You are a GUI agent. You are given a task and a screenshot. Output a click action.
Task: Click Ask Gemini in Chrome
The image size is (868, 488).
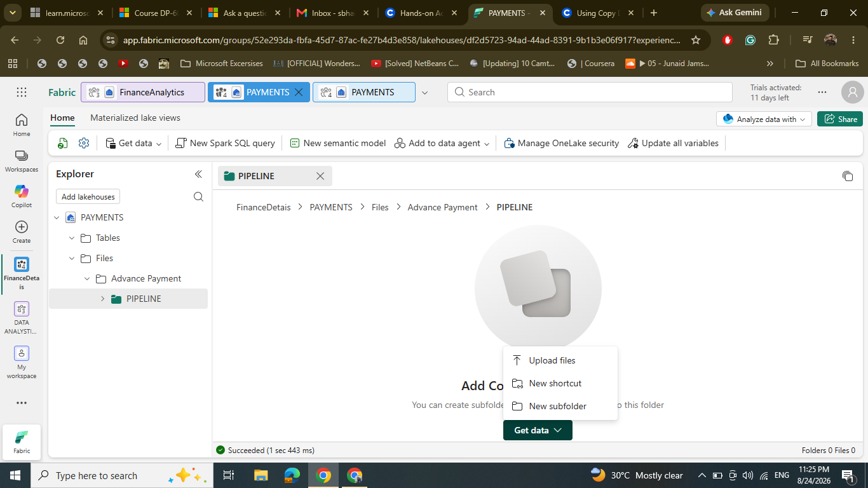click(x=735, y=13)
